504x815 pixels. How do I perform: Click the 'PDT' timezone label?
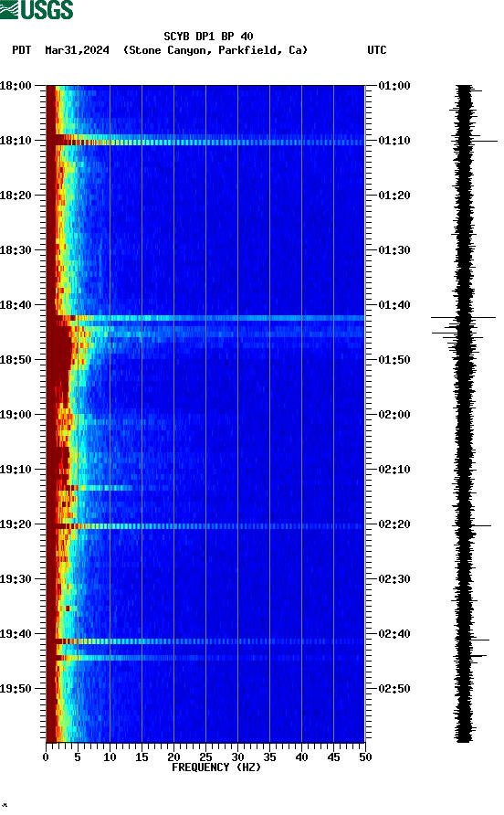click(x=21, y=50)
